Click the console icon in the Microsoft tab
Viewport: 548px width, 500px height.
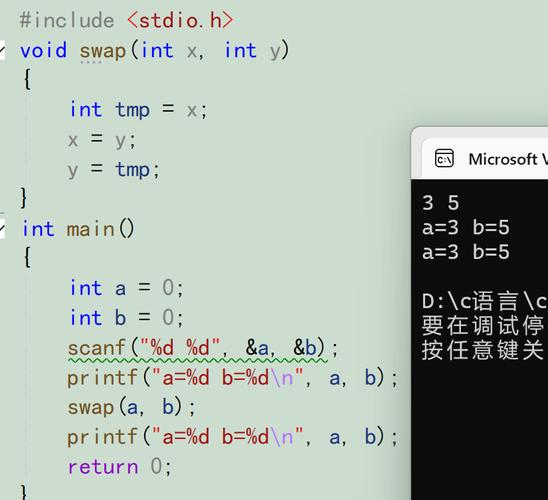(444, 159)
